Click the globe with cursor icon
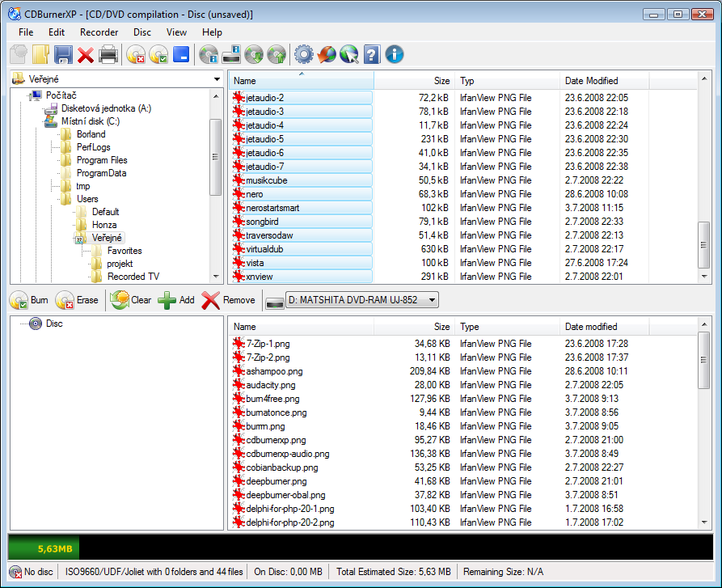Viewport: 722px width, 588px height. pos(349,54)
